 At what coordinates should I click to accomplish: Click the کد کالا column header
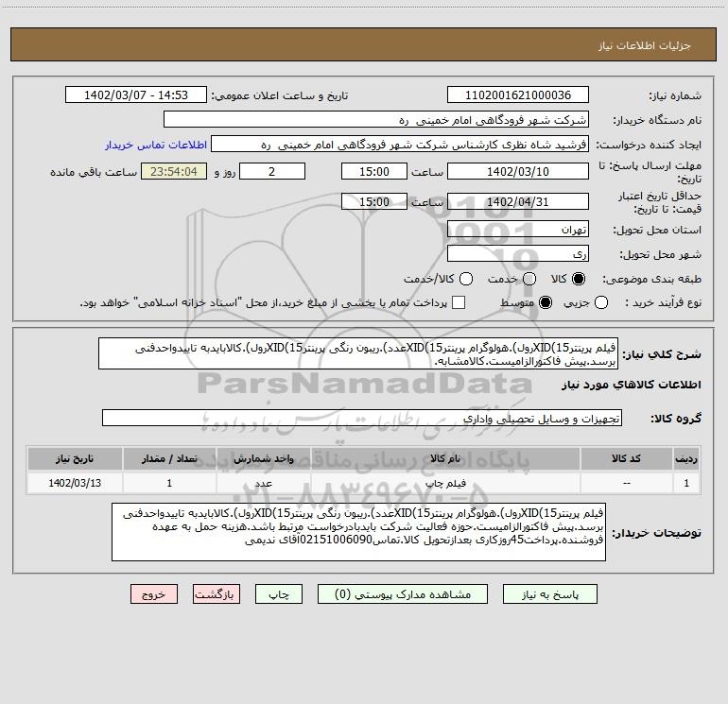click(x=626, y=458)
